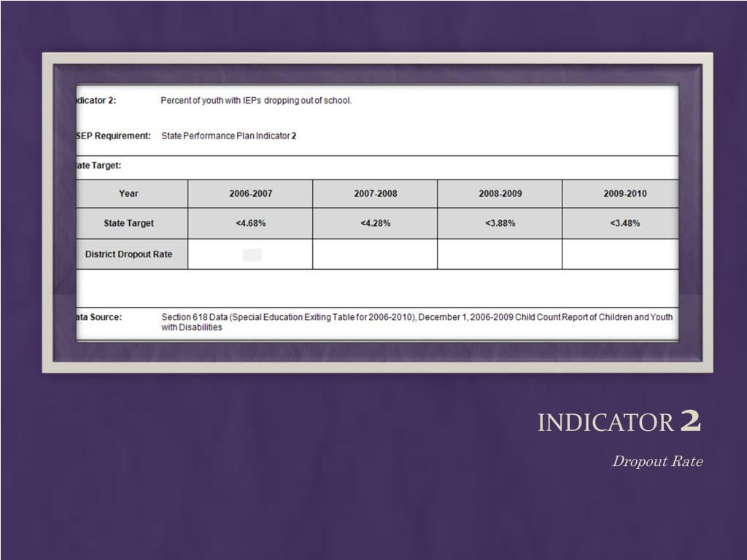
Task: Click the '<4.68%' target cell
Action: (250, 223)
